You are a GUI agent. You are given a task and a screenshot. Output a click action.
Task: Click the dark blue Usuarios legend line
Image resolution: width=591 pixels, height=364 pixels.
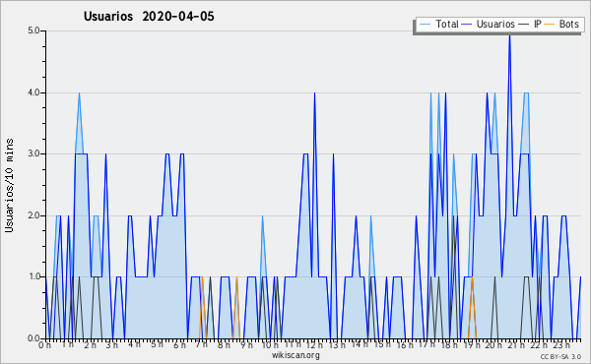(467, 24)
